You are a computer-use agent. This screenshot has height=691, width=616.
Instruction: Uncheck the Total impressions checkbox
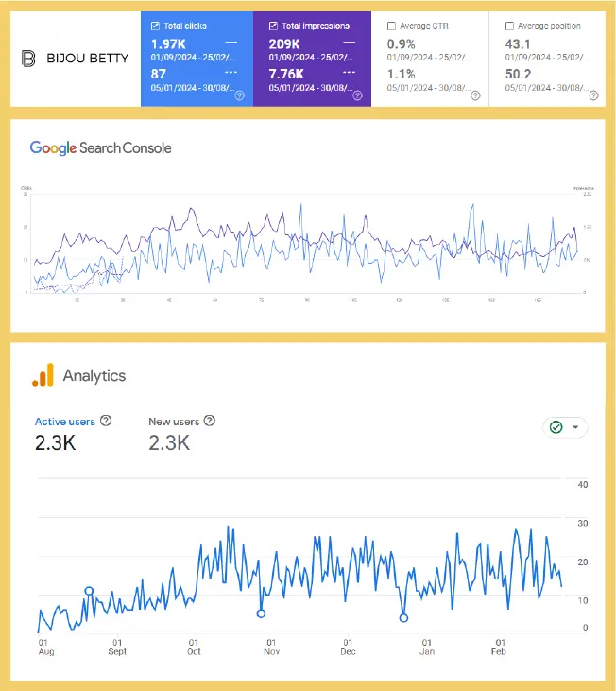click(273, 26)
